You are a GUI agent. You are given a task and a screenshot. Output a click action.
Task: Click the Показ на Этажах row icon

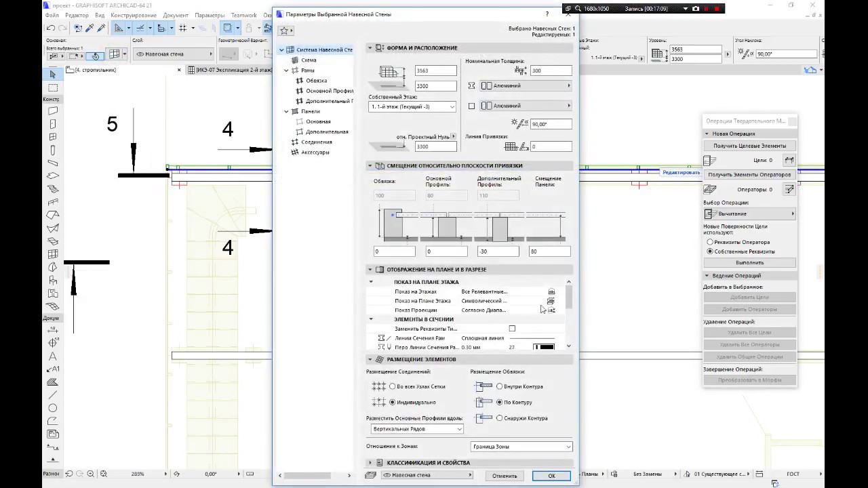coord(551,291)
